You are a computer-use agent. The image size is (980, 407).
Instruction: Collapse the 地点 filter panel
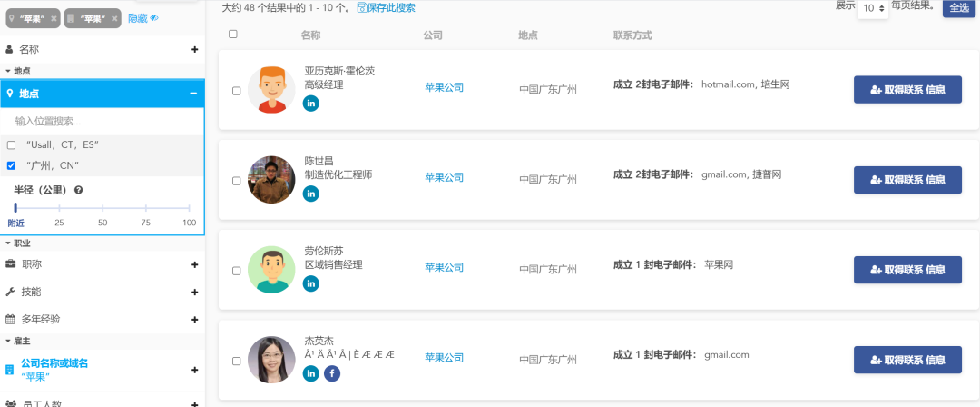click(x=193, y=93)
